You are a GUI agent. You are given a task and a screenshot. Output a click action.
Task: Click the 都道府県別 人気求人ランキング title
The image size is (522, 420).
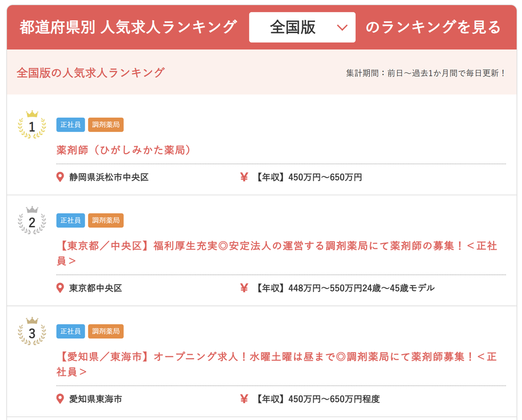tap(128, 28)
